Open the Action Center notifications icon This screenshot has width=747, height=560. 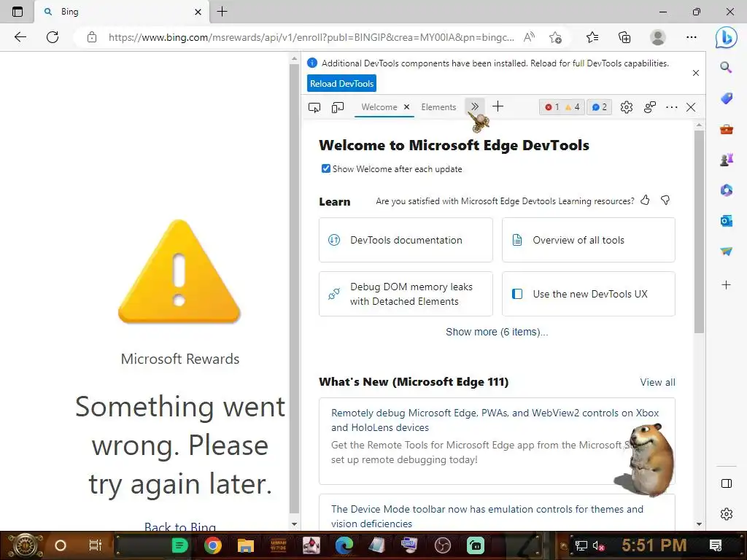pyautogui.click(x=715, y=545)
